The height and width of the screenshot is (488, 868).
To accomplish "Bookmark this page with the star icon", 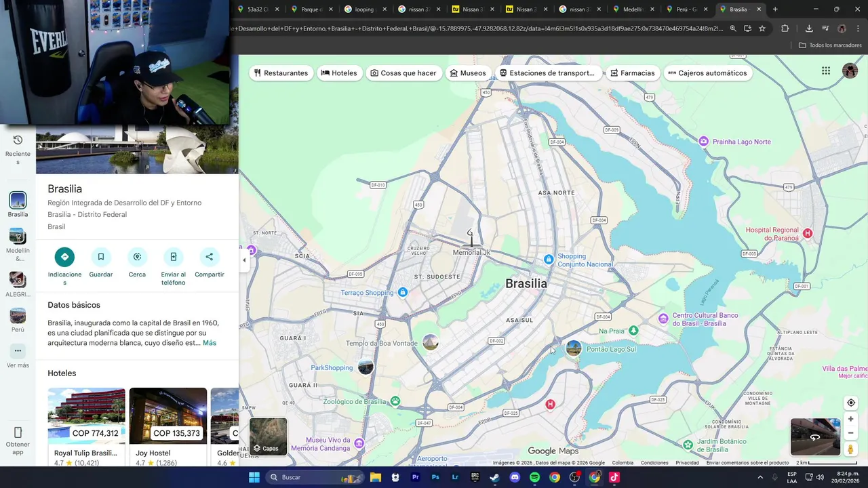I will [x=762, y=28].
